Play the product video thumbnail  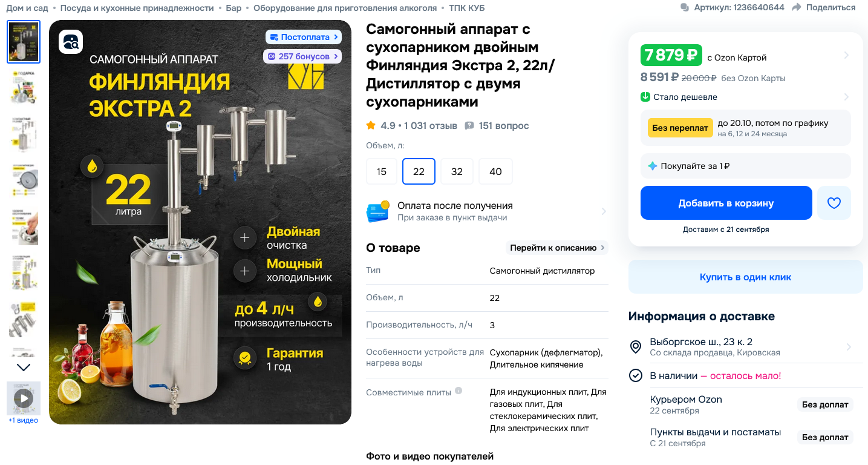pos(24,398)
